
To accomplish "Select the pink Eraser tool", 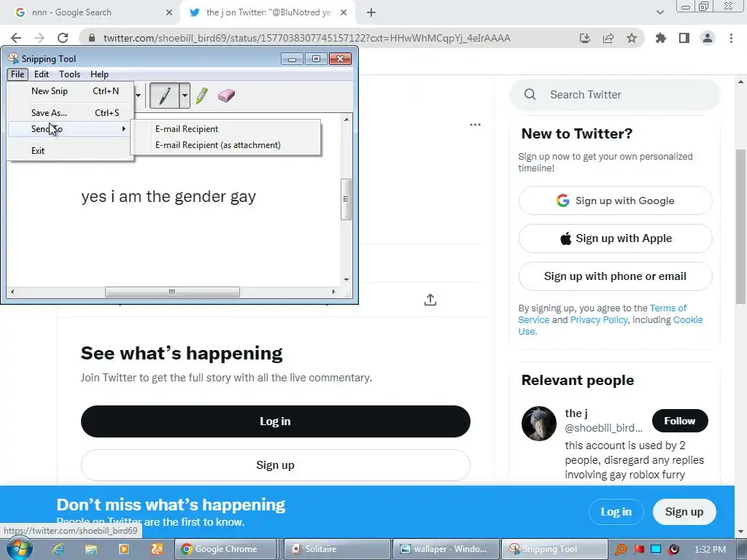I will click(226, 96).
